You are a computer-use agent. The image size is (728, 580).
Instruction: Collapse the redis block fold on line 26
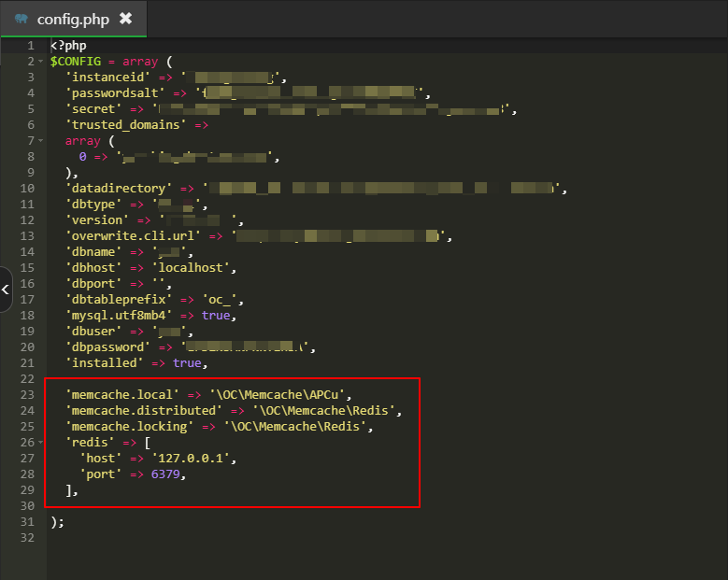40,443
